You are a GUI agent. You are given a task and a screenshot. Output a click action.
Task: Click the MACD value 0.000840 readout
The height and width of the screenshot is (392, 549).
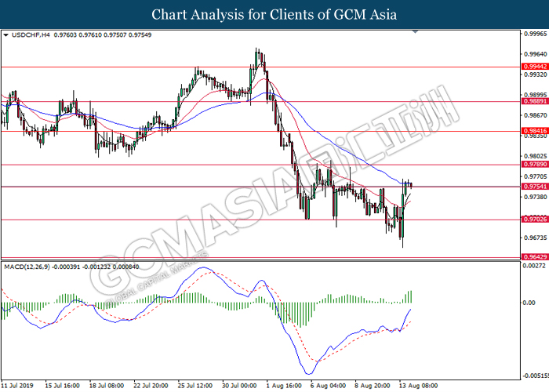point(125,267)
